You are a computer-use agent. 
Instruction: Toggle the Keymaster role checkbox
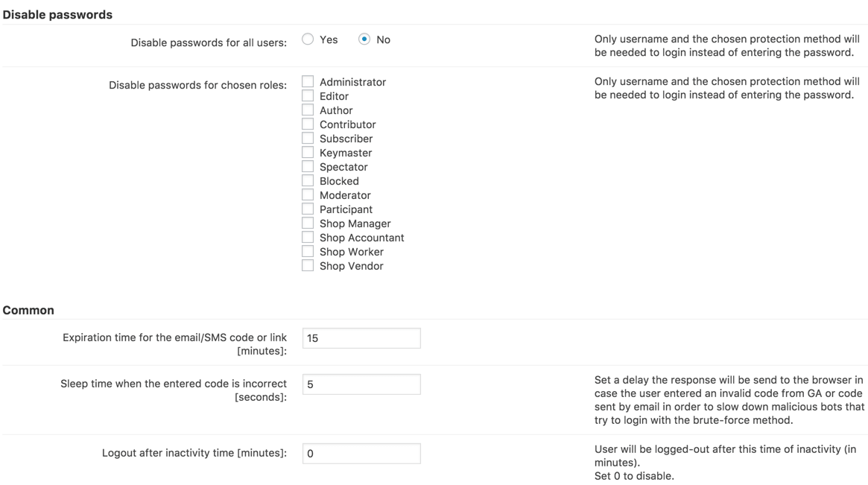pos(308,152)
